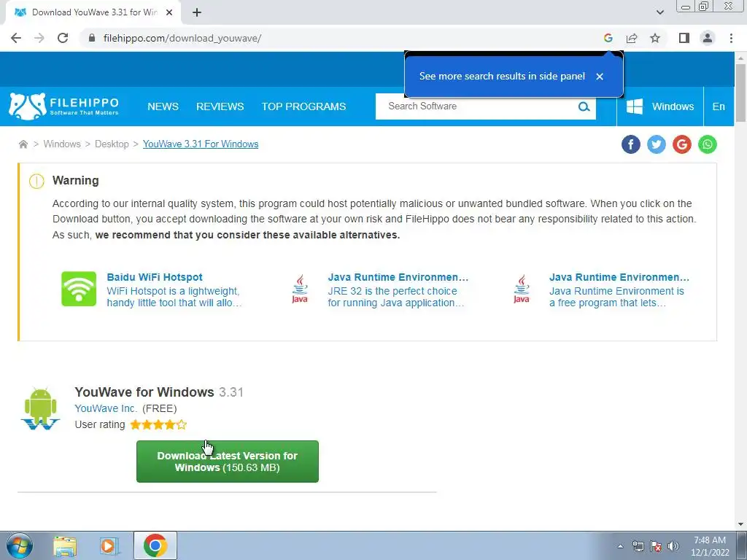Viewport: 747px width, 560px height.
Task: Reload the FileHippo page
Action: 63,38
